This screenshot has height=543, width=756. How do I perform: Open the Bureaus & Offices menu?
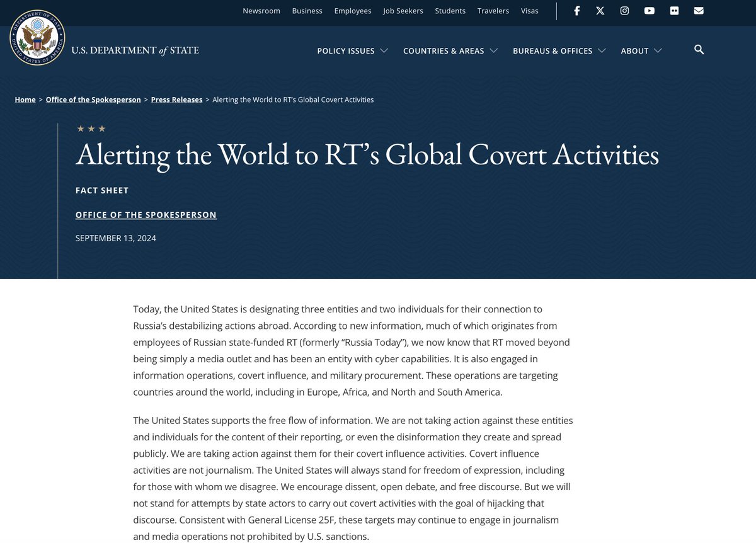[x=553, y=50]
